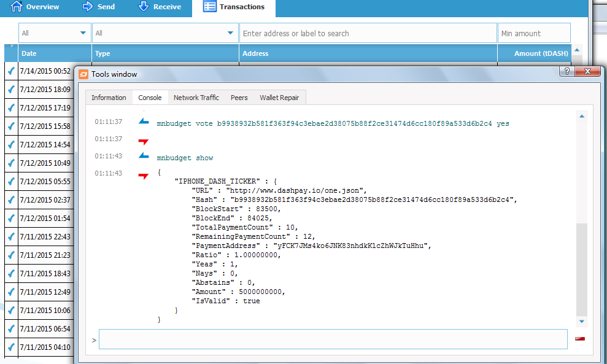Screen dimensions: 607x364
Task: Select the 7/12/2015 14:54 transaction date
Action: tap(45, 144)
